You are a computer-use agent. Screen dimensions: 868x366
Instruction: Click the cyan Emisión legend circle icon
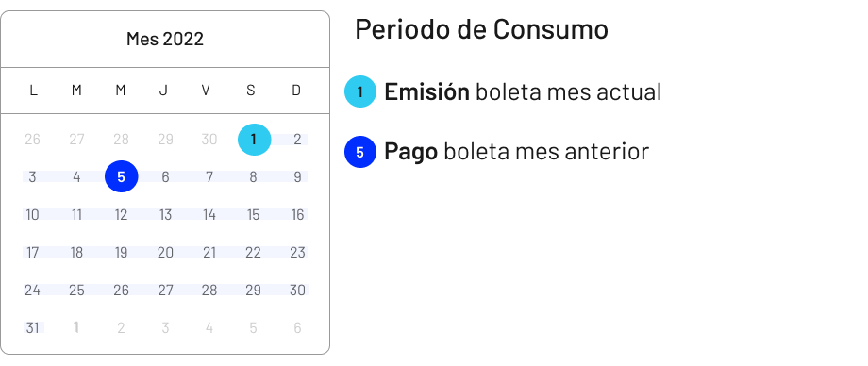(360, 91)
